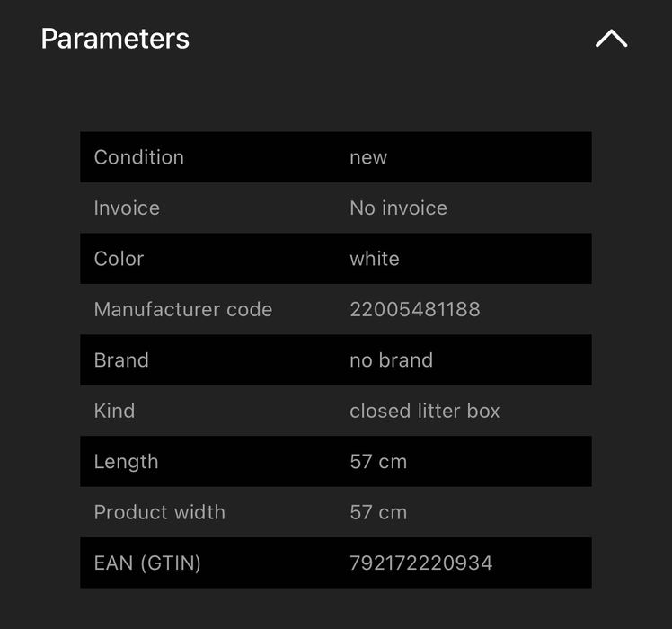Image resolution: width=672 pixels, height=629 pixels.
Task: Click the 'white' color value
Action: (374, 259)
